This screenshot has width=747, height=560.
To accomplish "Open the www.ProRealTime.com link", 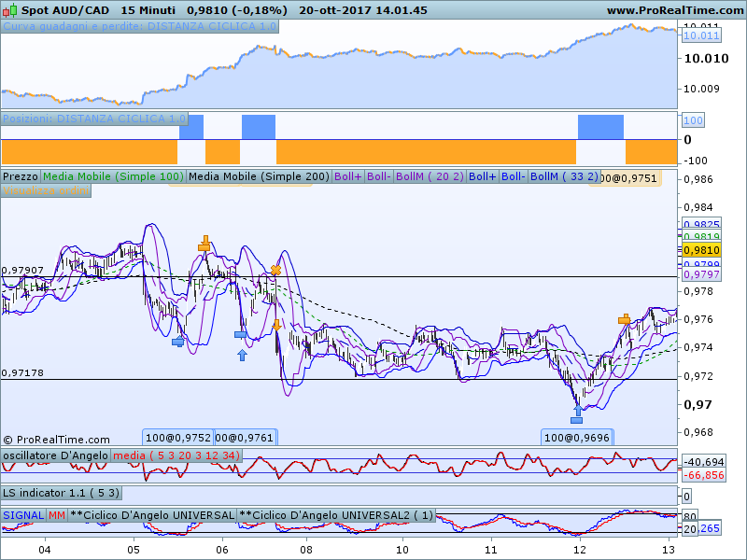I will [x=675, y=10].
